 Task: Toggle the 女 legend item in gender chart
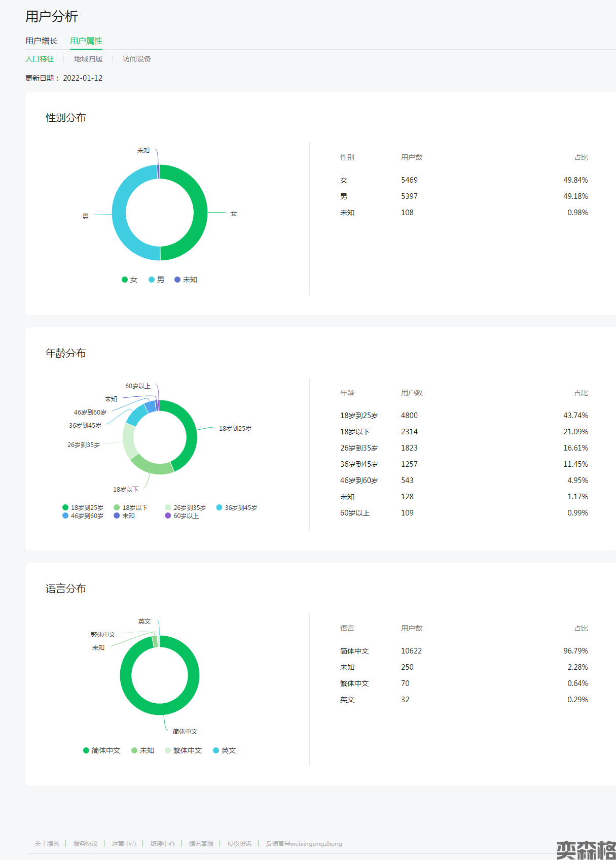pyautogui.click(x=130, y=280)
